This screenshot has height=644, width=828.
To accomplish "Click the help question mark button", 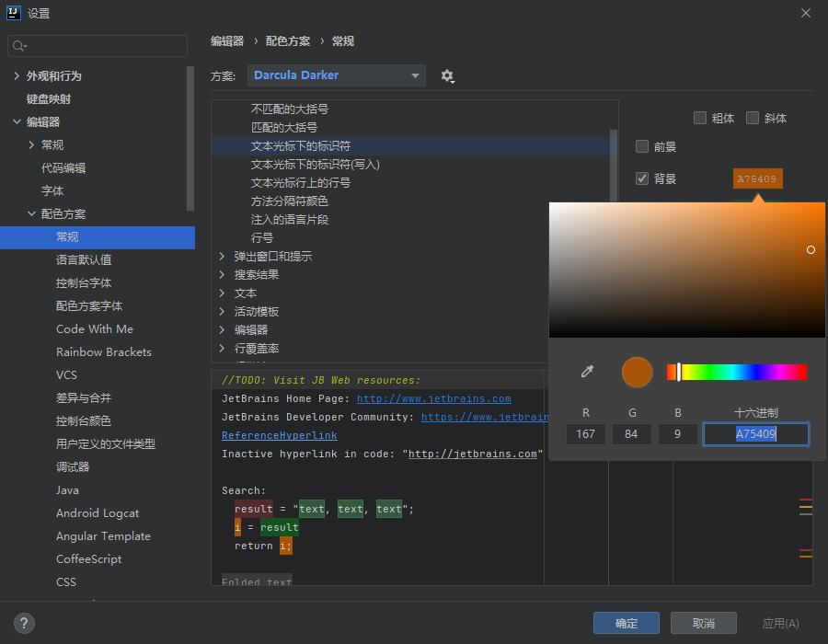I will [24, 623].
